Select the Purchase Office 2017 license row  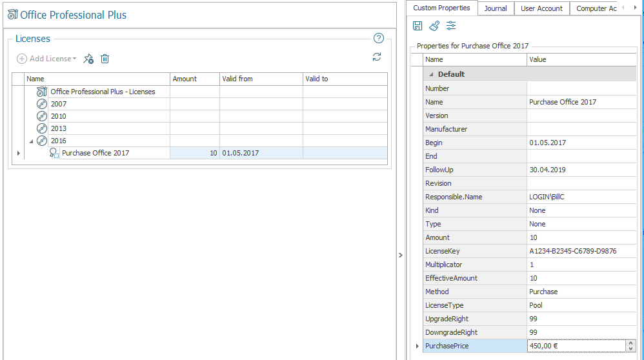[199, 153]
